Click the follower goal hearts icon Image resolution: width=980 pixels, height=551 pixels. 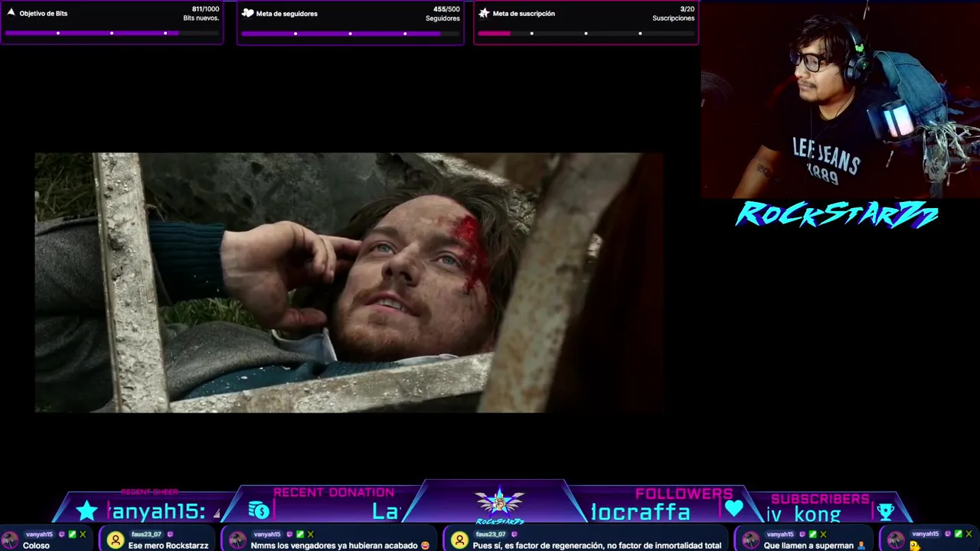click(247, 13)
